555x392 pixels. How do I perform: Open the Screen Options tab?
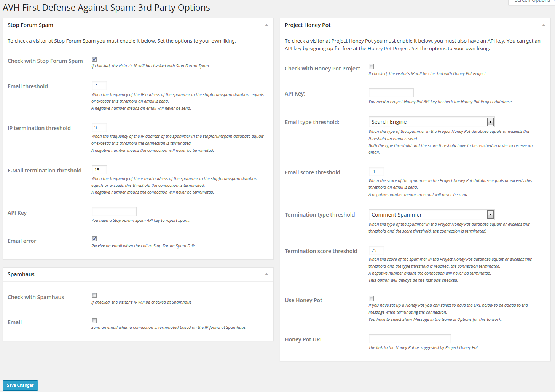pyautogui.click(x=532, y=2)
